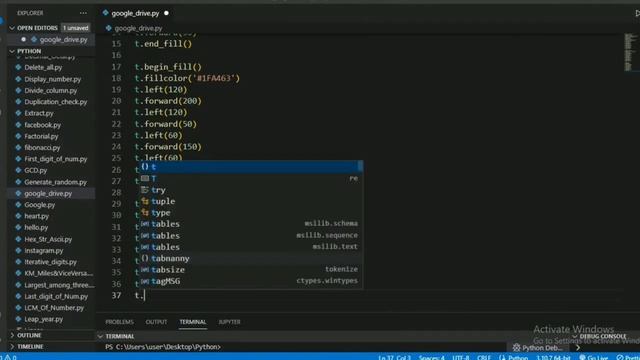Open Iterative_digits.py file
Viewport: 640px width, 360px height.
coord(51,262)
